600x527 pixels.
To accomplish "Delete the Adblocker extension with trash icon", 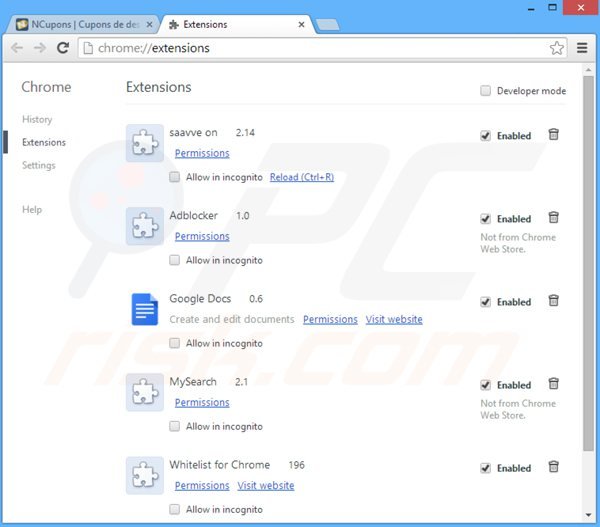I will tap(553, 217).
